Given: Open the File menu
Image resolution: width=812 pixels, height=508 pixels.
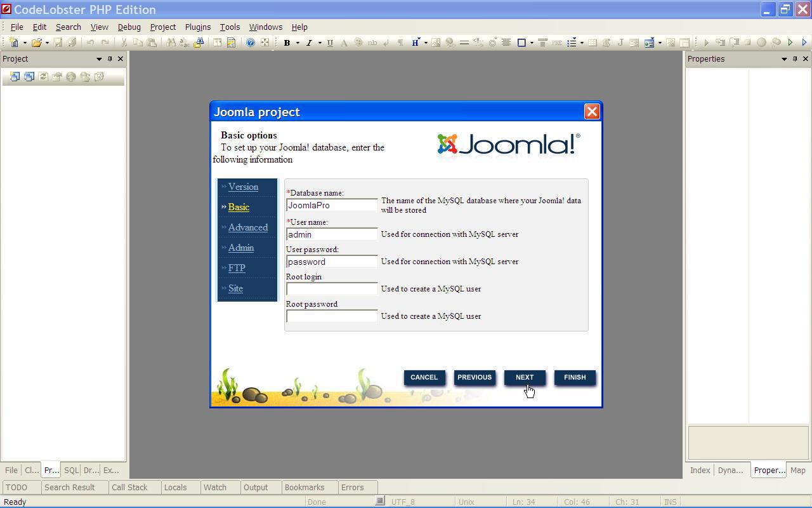Looking at the screenshot, I should [17, 27].
